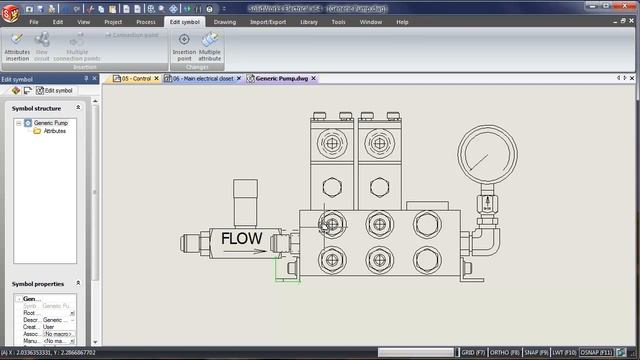The image size is (640, 360).
Task: Toggle SNAP (F9) in status bar
Action: click(x=536, y=353)
